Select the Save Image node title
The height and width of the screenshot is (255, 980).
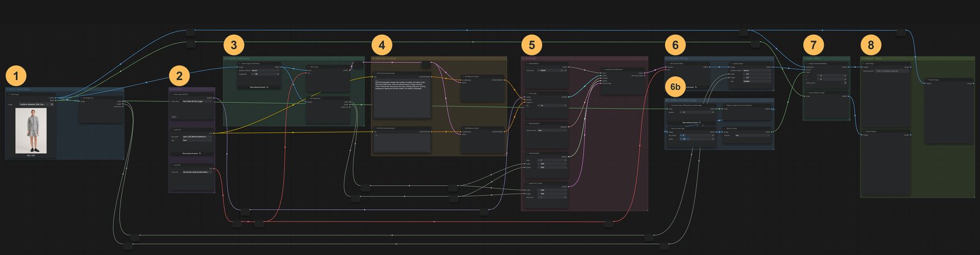coord(869,64)
